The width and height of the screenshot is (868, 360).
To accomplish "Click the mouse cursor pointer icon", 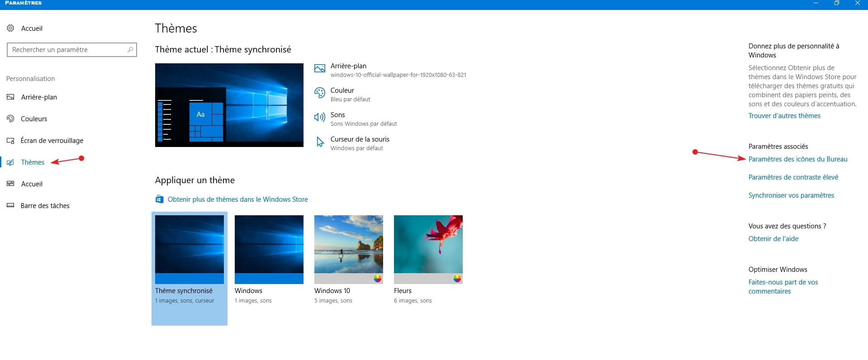I will (x=320, y=142).
